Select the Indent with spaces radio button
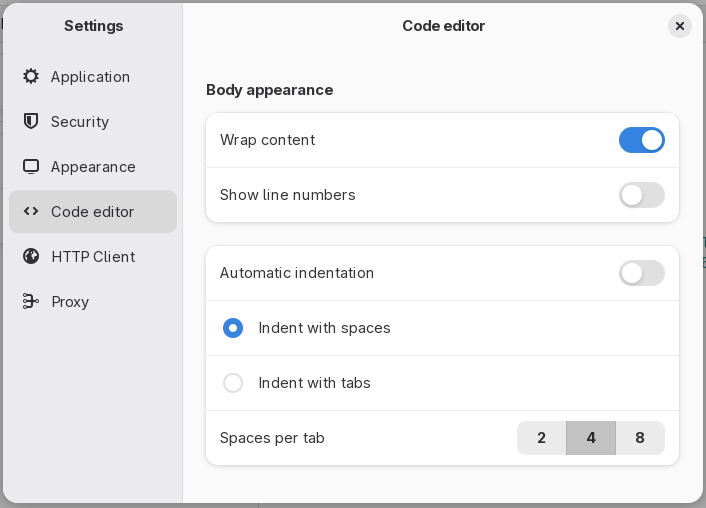 tap(233, 328)
